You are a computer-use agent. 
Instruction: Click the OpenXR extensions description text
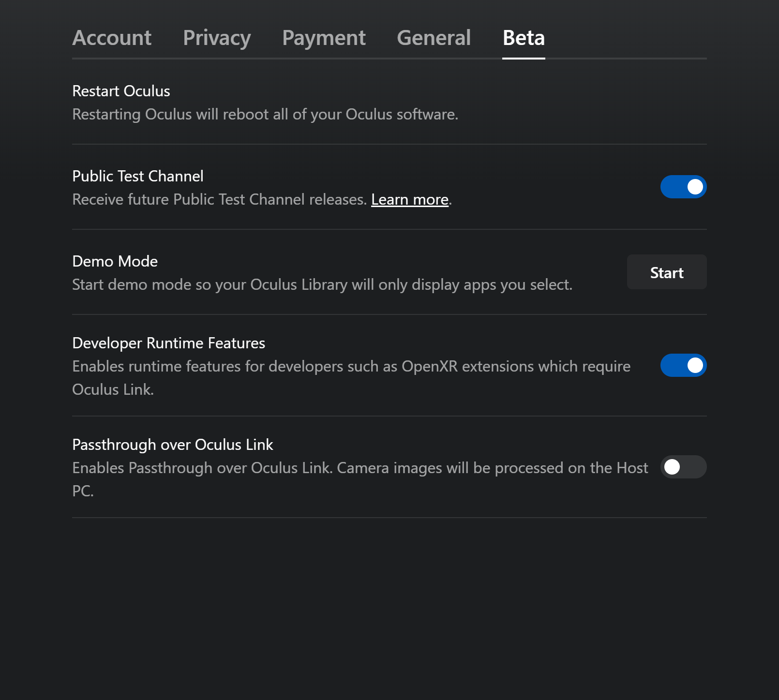tap(351, 378)
